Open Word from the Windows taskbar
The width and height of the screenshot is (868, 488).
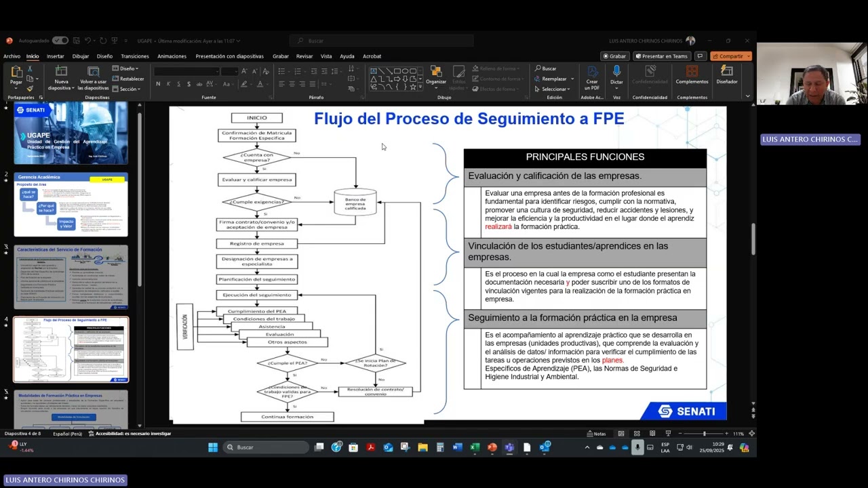(x=457, y=447)
